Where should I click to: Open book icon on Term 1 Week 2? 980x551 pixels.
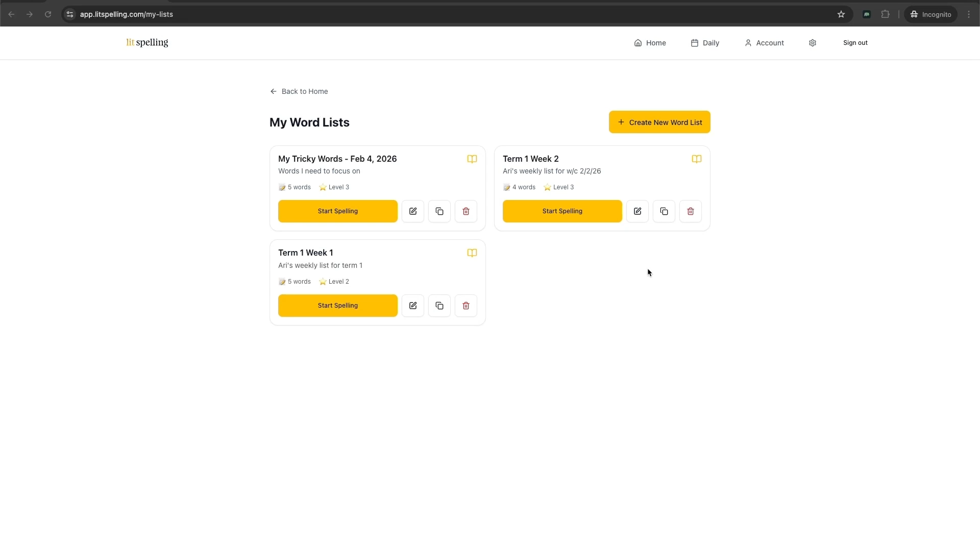pyautogui.click(x=696, y=159)
